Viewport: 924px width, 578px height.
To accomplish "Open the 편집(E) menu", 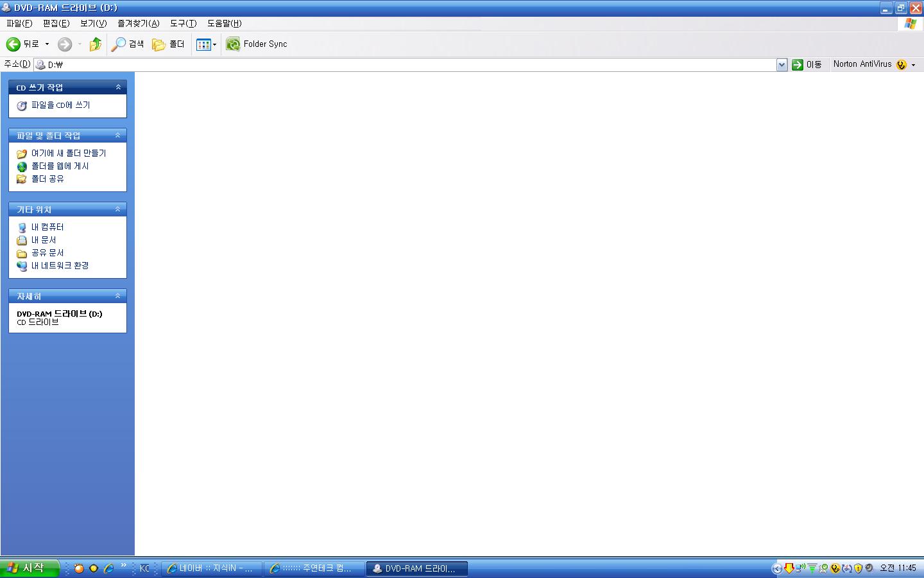I will coord(56,23).
